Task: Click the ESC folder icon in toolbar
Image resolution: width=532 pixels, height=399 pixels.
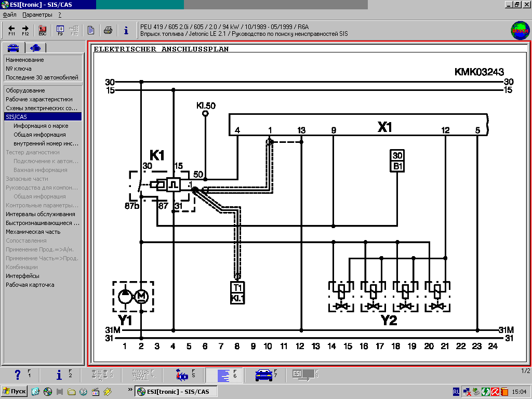Action: [43, 30]
